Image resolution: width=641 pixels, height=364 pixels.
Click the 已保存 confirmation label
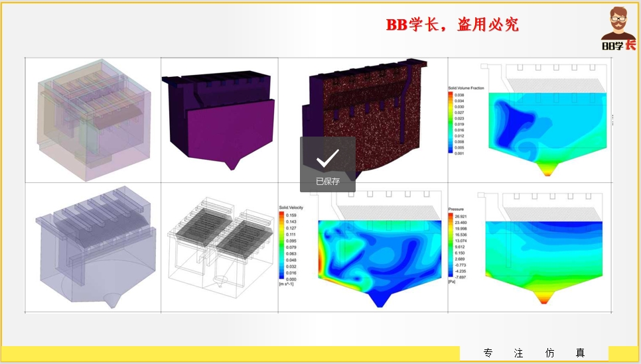[328, 181]
